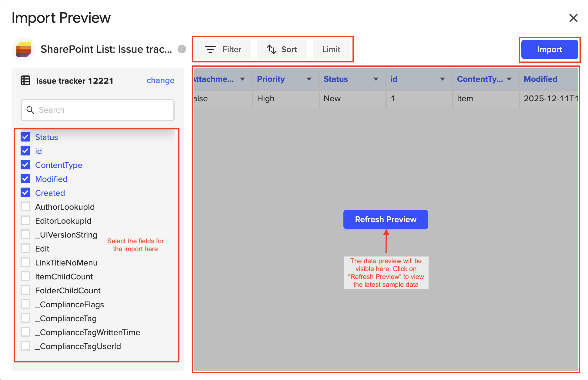The height and width of the screenshot is (380, 588).
Task: Open the ContentType column dropdown arrow
Action: click(509, 79)
